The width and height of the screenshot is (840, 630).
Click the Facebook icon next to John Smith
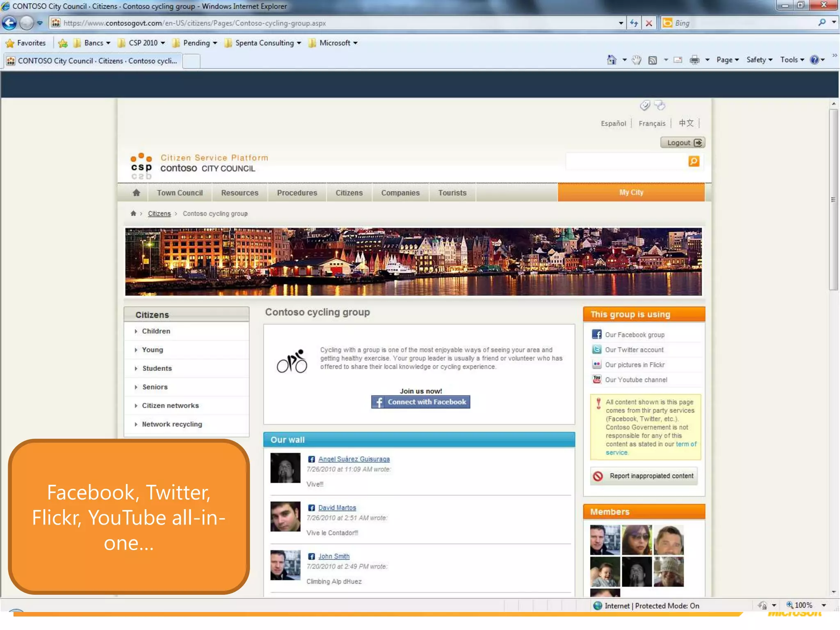311,557
